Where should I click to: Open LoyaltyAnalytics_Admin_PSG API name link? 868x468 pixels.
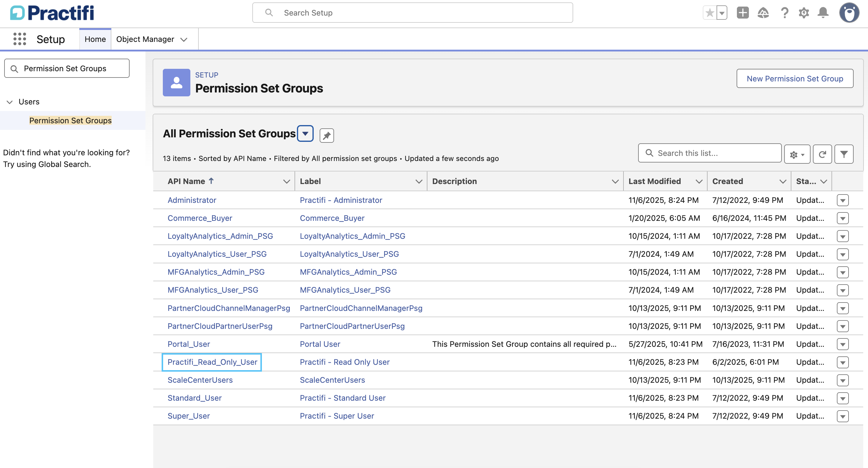[x=220, y=236]
